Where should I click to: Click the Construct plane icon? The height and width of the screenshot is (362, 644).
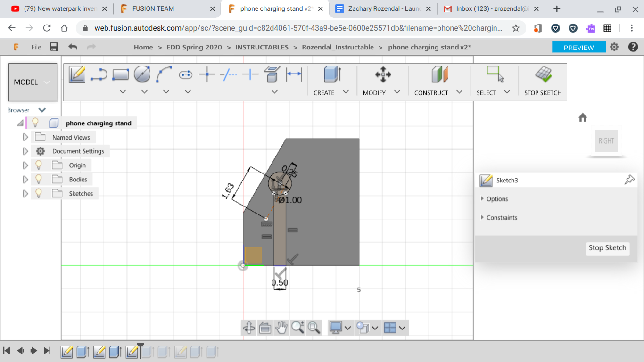(x=439, y=74)
